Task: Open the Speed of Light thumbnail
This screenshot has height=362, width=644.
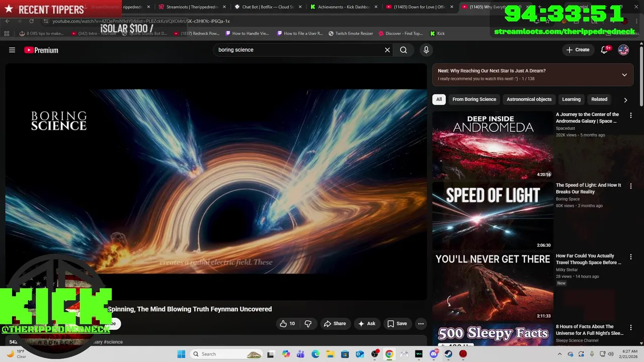Action: tap(493, 216)
